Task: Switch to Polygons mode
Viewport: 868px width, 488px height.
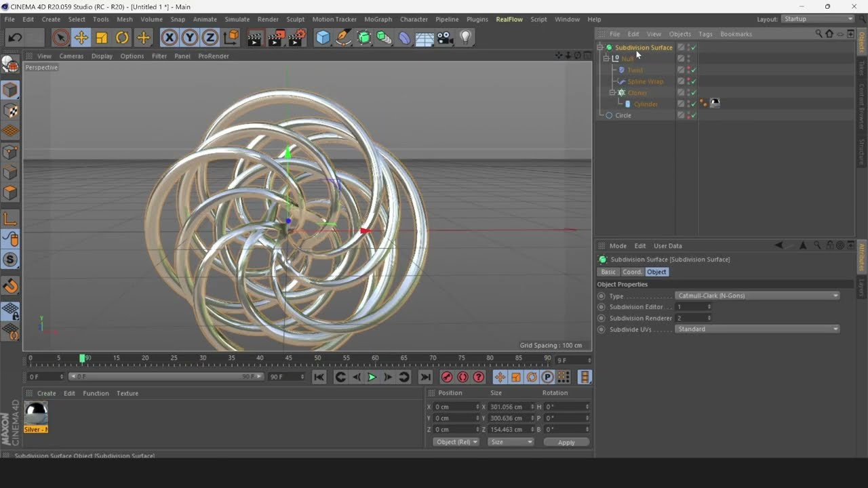Action: (x=10, y=193)
